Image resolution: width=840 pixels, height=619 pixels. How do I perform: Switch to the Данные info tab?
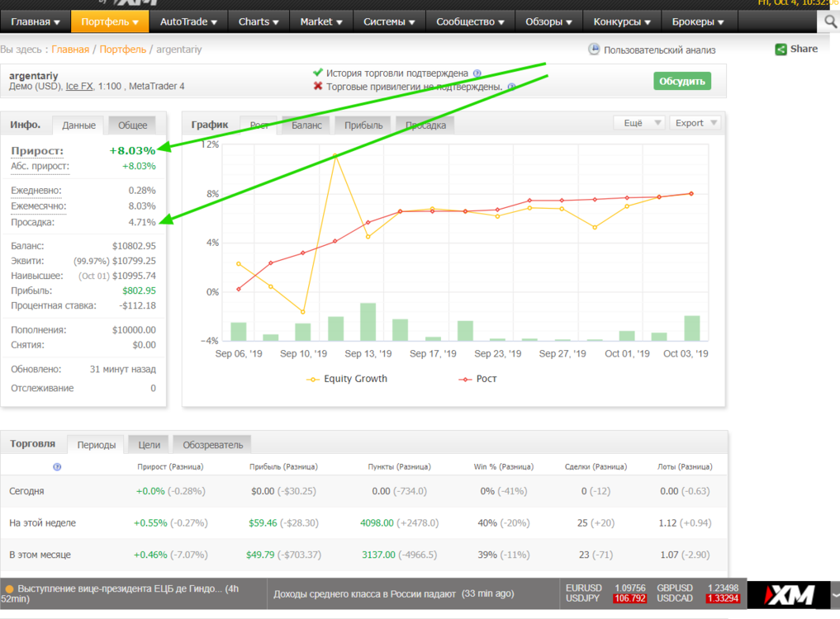point(78,125)
